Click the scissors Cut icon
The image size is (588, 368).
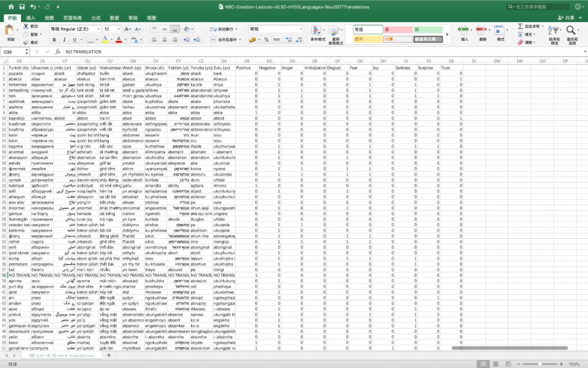26,26
